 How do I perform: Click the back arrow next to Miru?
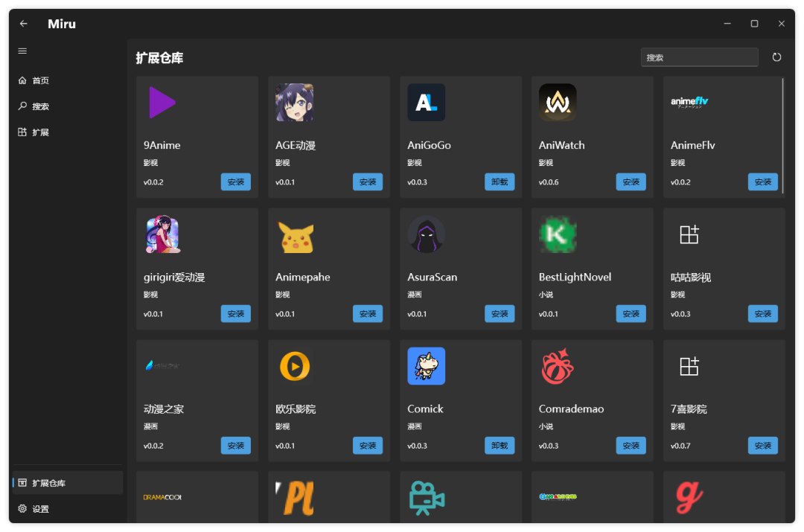pyautogui.click(x=22, y=23)
